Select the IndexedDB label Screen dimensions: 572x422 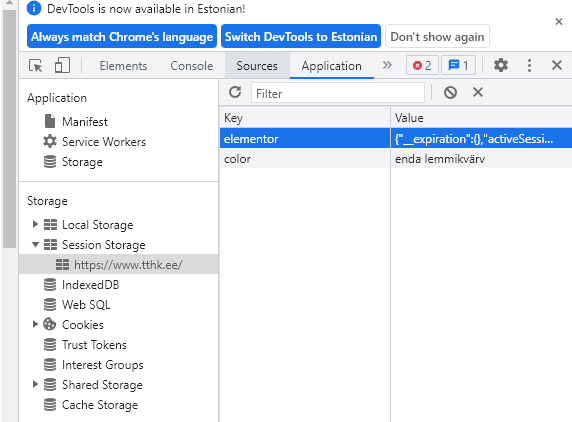[x=90, y=285]
